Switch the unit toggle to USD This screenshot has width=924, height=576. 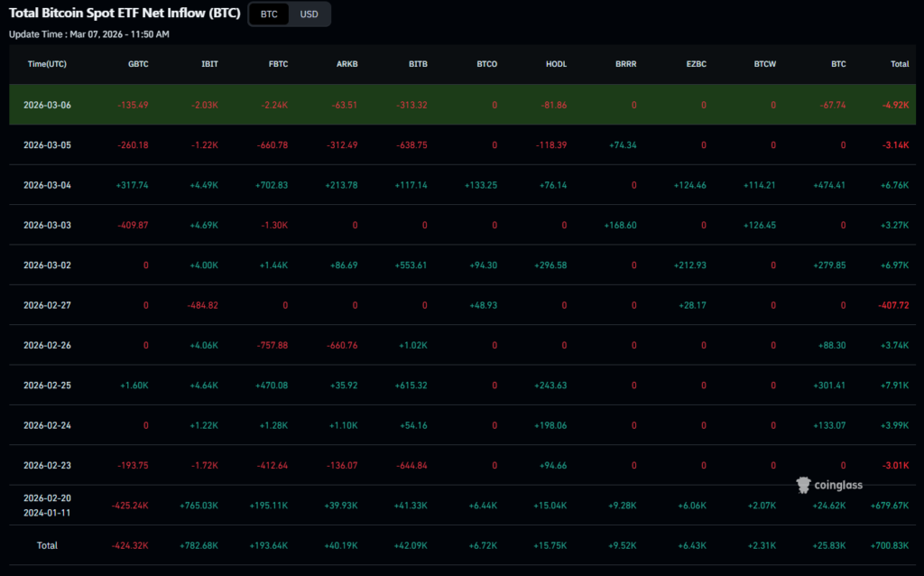[309, 14]
